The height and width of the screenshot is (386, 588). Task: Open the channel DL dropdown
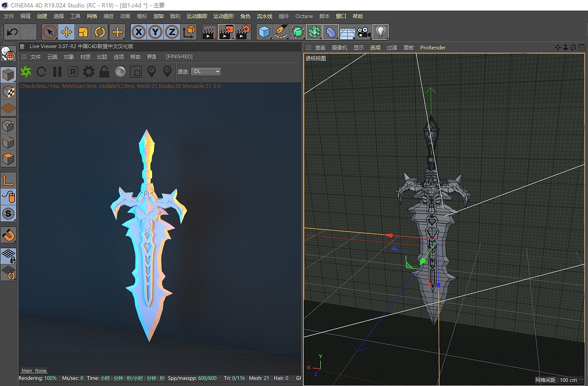click(206, 72)
